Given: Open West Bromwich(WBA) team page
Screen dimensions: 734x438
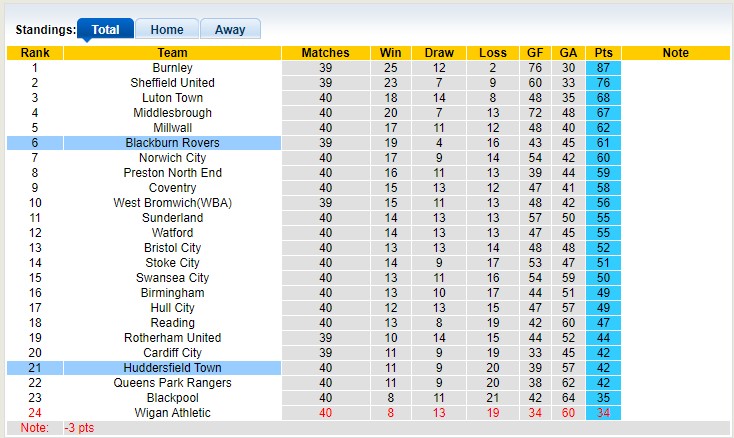Looking at the screenshot, I should point(172,203).
